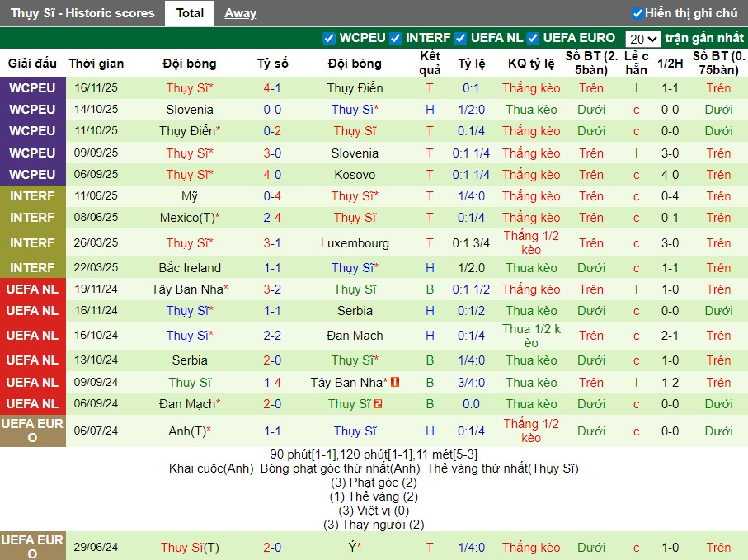748x560 pixels.
Task: Uncheck the INTERF filter checkbox
Action: [396, 38]
